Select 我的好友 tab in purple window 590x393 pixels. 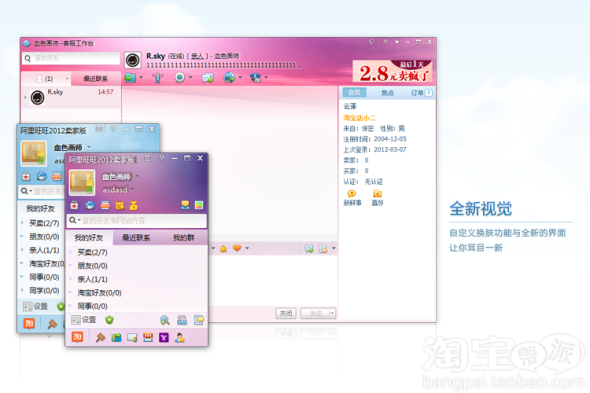(x=89, y=238)
